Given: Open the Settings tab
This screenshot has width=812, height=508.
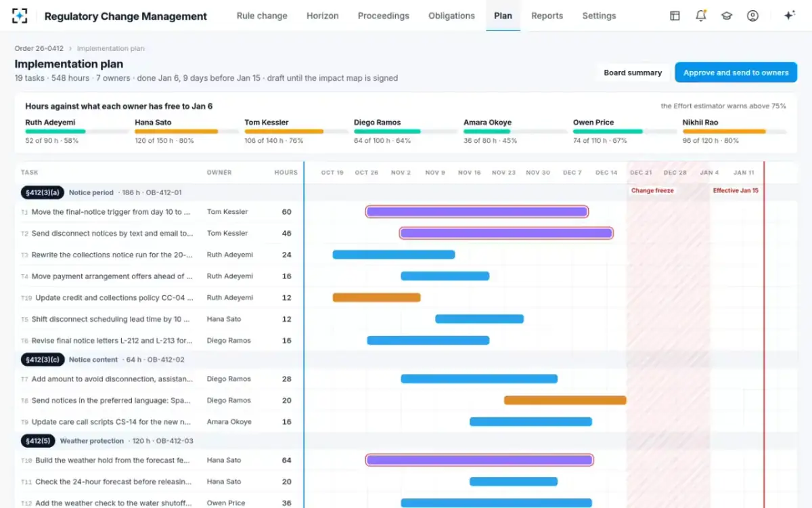Looking at the screenshot, I should [599, 16].
